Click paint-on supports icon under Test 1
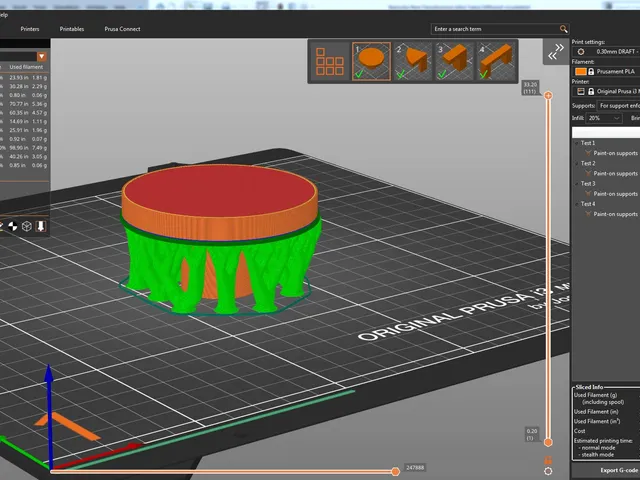The height and width of the screenshot is (480, 640). (588, 153)
